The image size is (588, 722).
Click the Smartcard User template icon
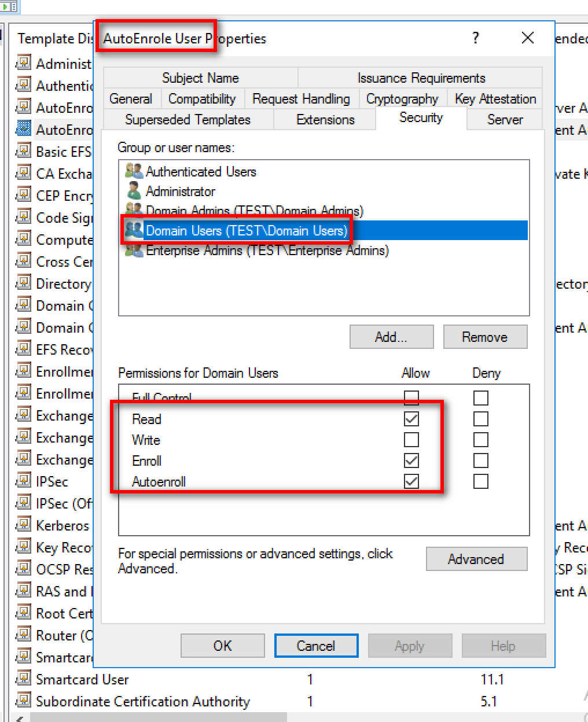pos(23,679)
